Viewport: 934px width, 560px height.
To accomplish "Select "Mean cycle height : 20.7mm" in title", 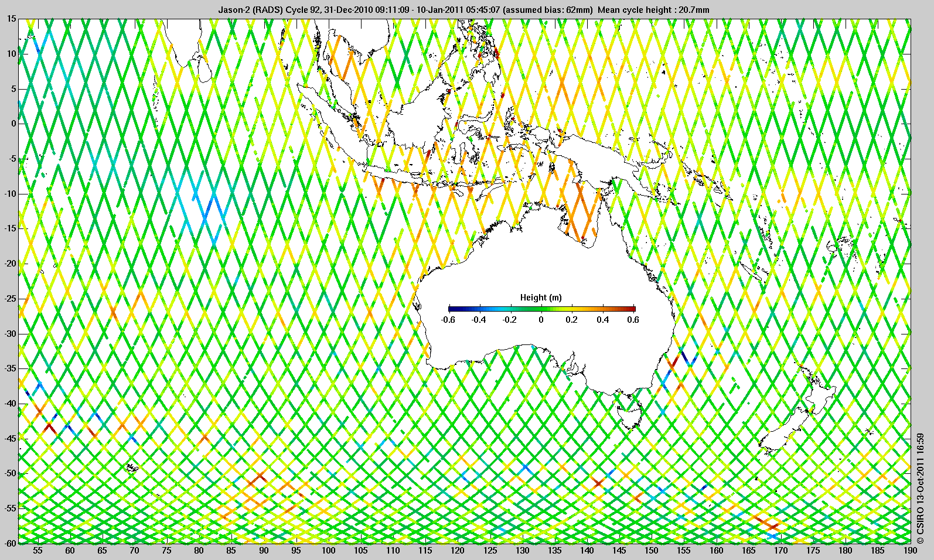I will (653, 9).
